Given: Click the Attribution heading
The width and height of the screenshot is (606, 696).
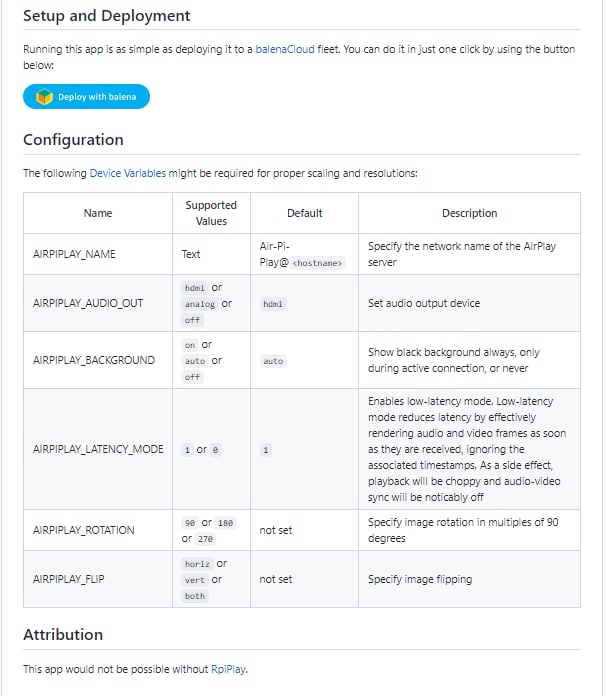Looking at the screenshot, I should pyautogui.click(x=63, y=635).
